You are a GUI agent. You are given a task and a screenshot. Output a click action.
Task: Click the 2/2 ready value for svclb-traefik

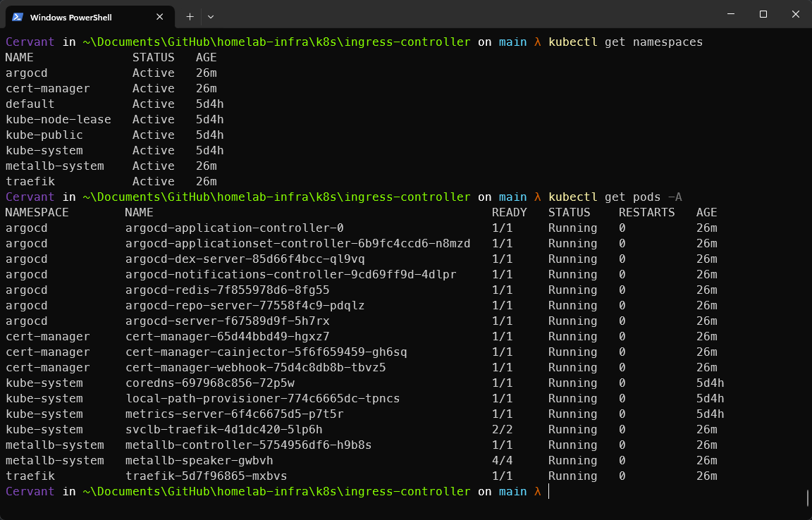502,430
